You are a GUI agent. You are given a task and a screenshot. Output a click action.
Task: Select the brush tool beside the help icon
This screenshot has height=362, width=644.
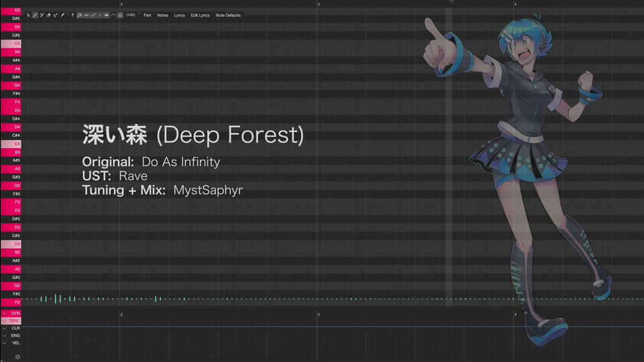click(62, 15)
